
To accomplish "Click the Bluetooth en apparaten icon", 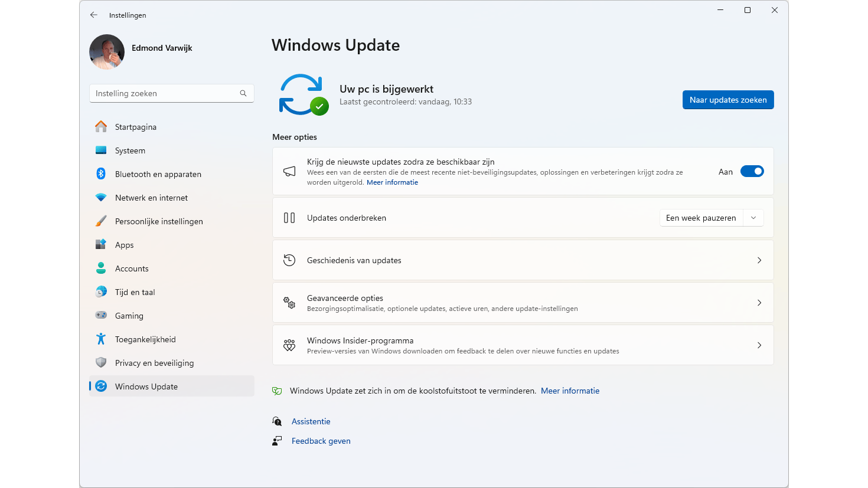I will tap(101, 174).
